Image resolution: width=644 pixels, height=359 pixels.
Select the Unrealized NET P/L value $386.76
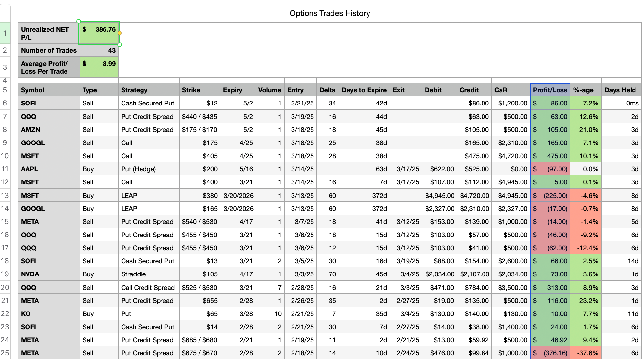[x=99, y=33]
